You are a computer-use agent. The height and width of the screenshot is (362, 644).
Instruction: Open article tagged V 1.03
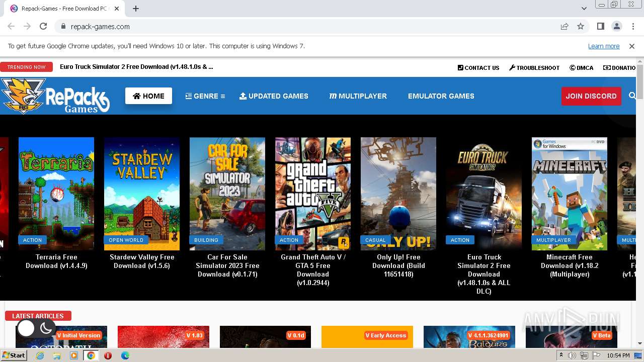[164, 336]
